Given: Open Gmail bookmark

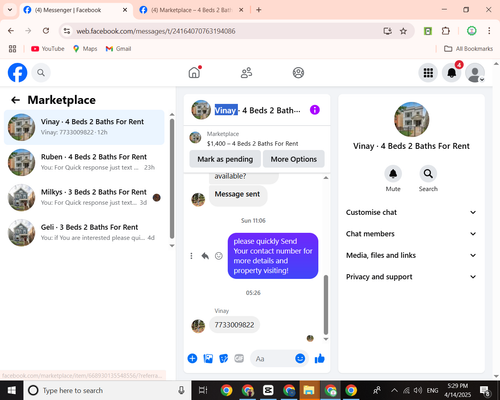Looking at the screenshot, I should (x=118, y=49).
